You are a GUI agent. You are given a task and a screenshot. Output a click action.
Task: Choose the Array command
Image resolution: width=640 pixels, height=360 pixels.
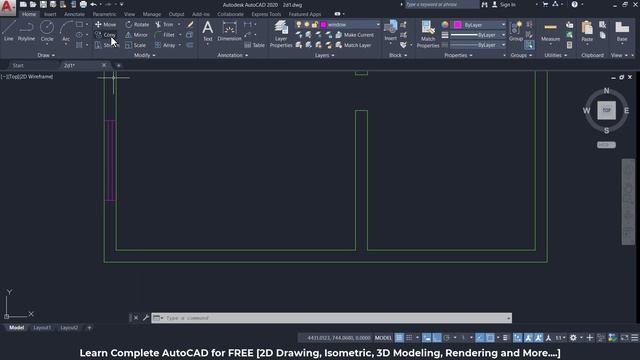[165, 45]
